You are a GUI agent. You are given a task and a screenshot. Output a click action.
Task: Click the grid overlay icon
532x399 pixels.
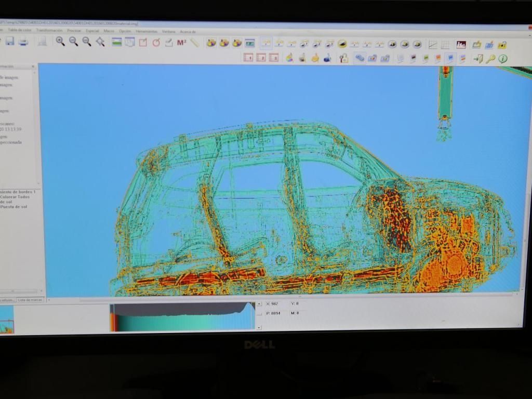445,45
